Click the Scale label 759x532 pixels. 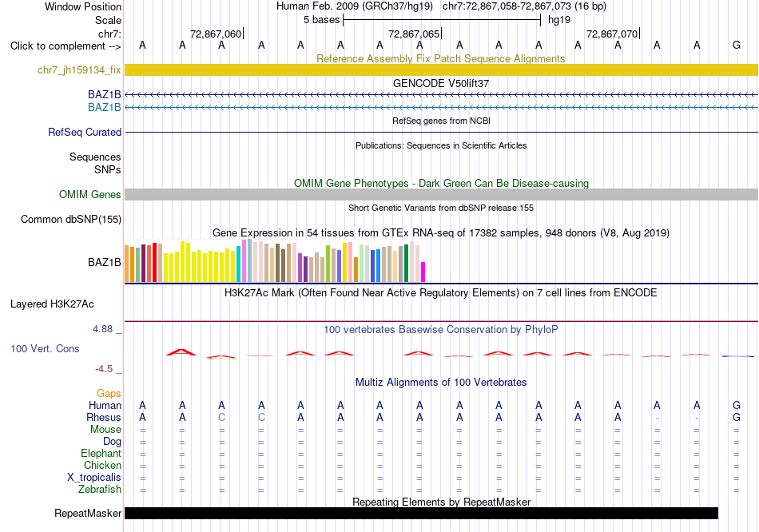click(108, 20)
